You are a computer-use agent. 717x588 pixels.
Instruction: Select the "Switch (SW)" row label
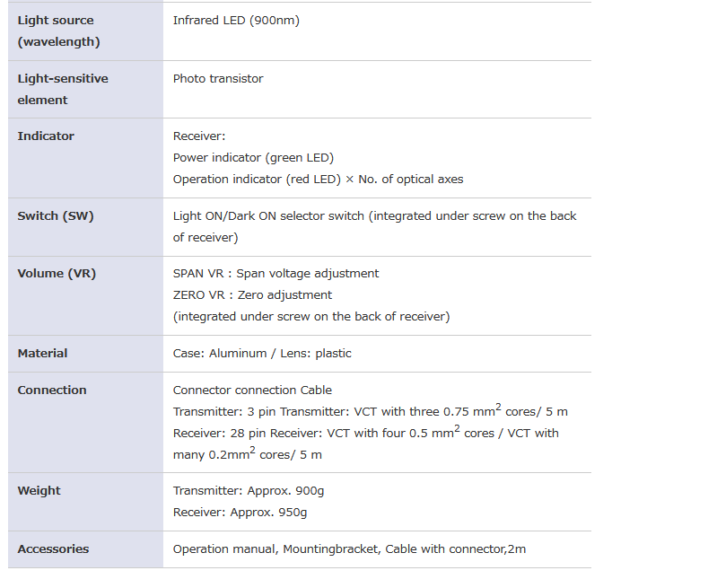55,215
